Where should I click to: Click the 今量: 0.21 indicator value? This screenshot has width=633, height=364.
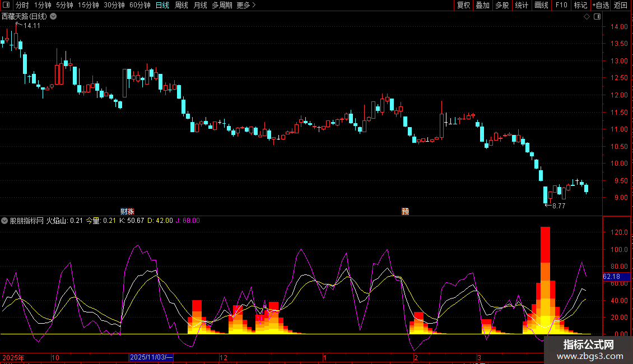click(x=101, y=221)
